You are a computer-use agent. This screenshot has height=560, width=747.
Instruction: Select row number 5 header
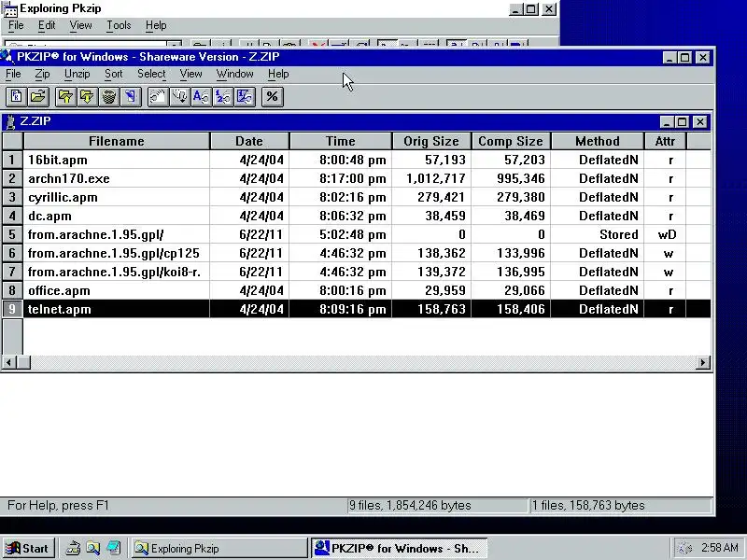click(12, 235)
